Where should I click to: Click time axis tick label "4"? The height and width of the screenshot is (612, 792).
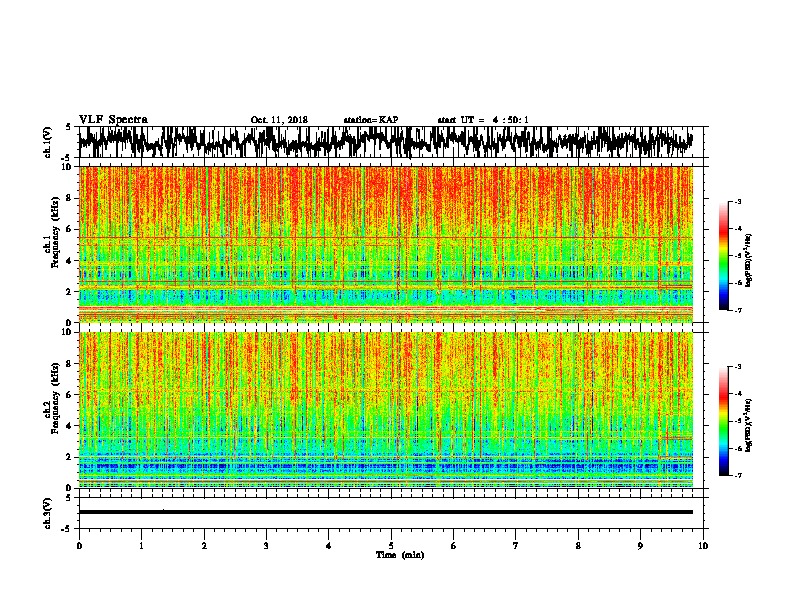click(329, 546)
